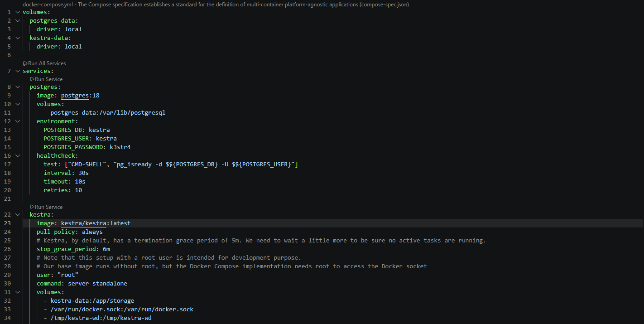Viewport: 644px width, 324px height.
Task: Click the 'healthcheck:' key
Action: [58, 156]
